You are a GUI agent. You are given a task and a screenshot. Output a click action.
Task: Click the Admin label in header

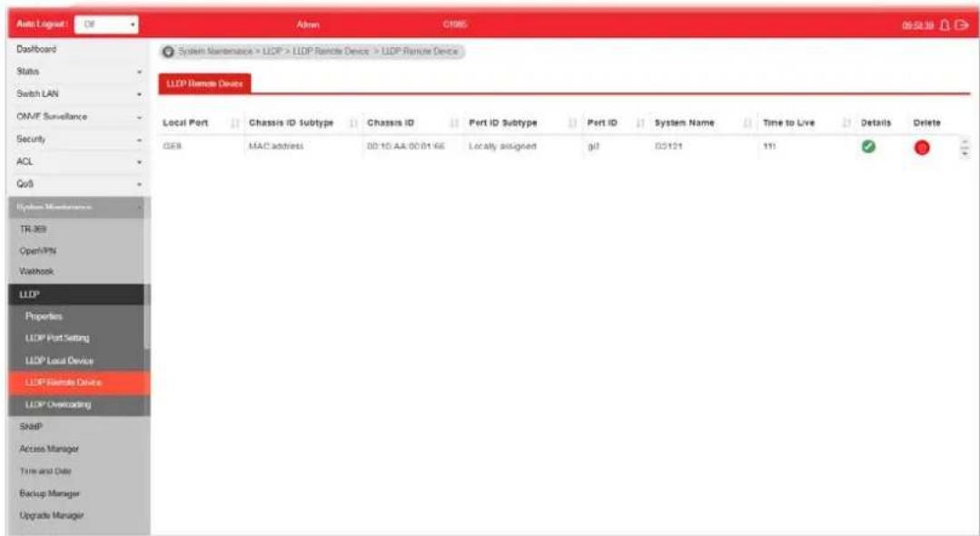point(308,25)
